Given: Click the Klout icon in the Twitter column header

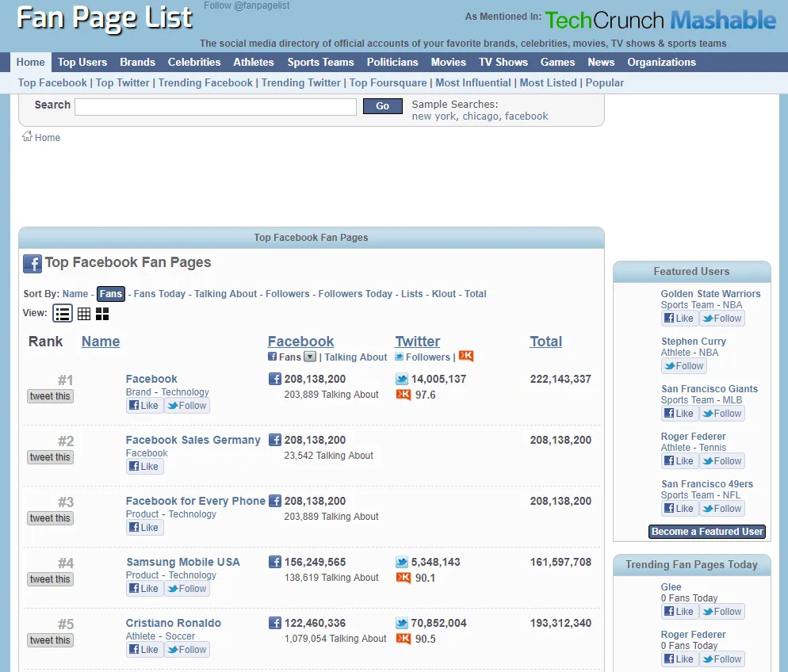Looking at the screenshot, I should click(466, 356).
